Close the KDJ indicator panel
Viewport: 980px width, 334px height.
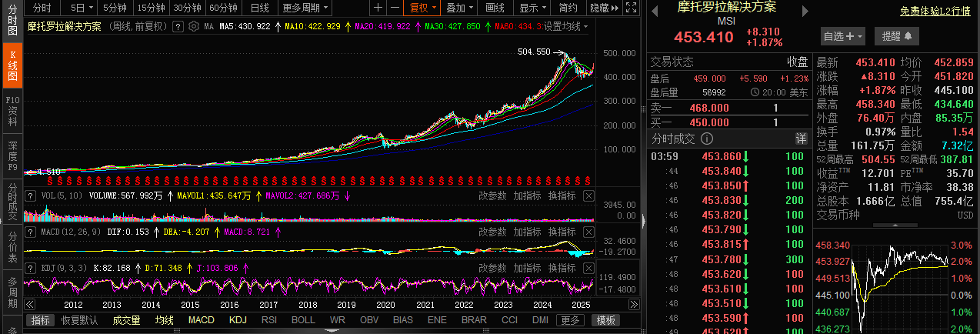(588, 267)
